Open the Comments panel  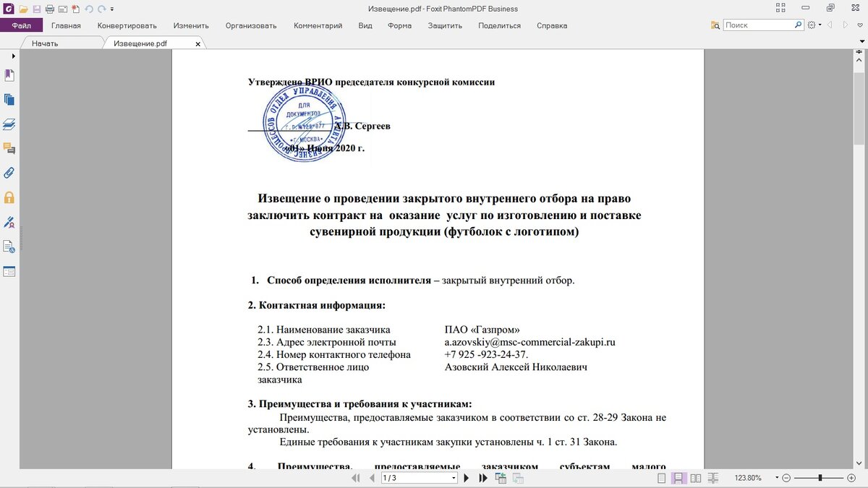tap(9, 148)
